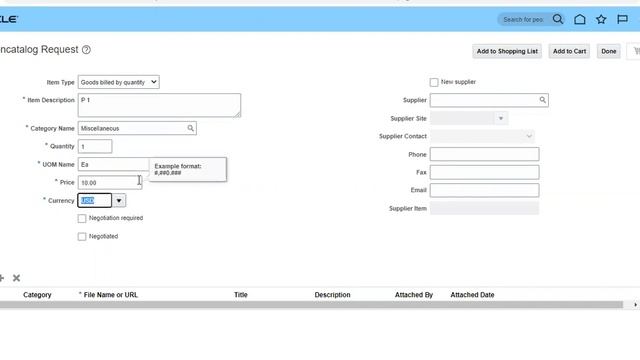Viewport: 640px width, 360px height.
Task: Click the Done button
Action: click(609, 51)
